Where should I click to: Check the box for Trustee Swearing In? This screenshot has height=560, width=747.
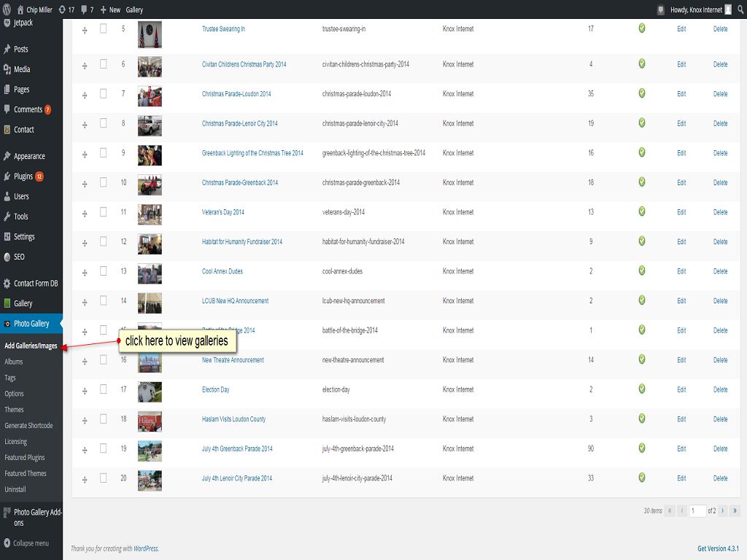[x=103, y=28]
